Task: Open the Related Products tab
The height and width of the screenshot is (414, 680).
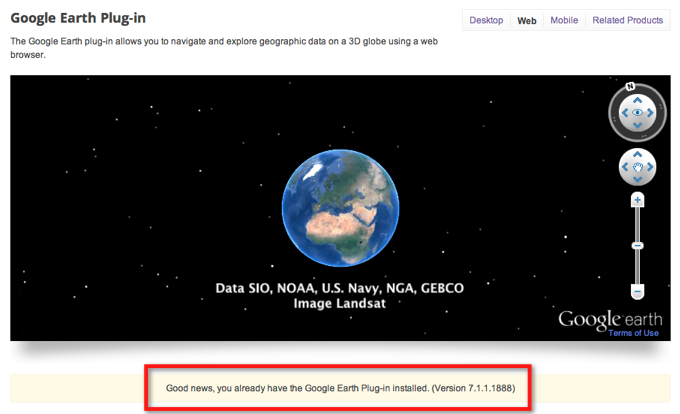Action: pyautogui.click(x=627, y=20)
